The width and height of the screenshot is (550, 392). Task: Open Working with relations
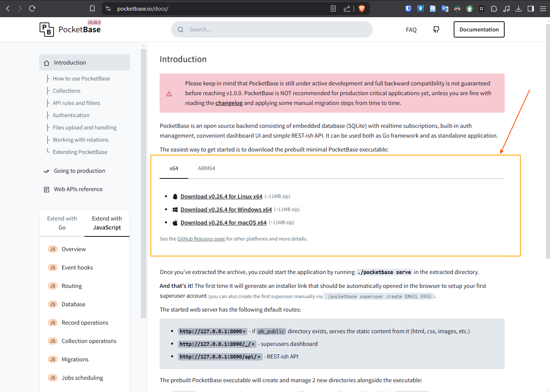(80, 140)
